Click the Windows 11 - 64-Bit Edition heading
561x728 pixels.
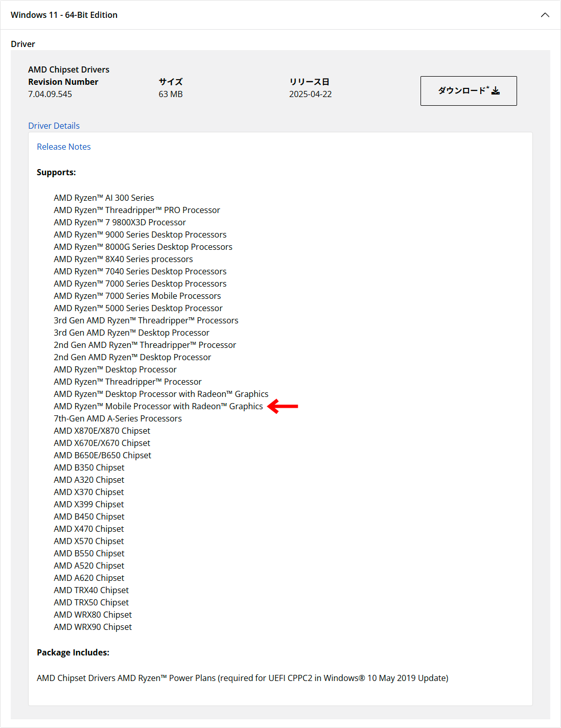pos(64,15)
